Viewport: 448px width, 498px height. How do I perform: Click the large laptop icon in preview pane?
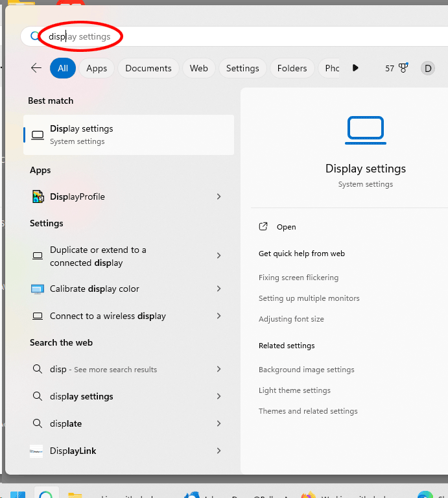pos(366,130)
